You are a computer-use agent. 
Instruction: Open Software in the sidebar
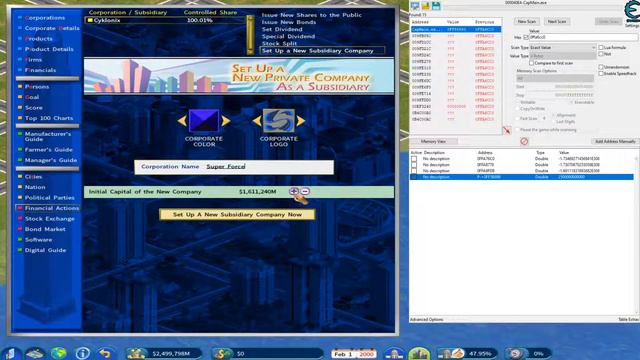click(x=38, y=240)
